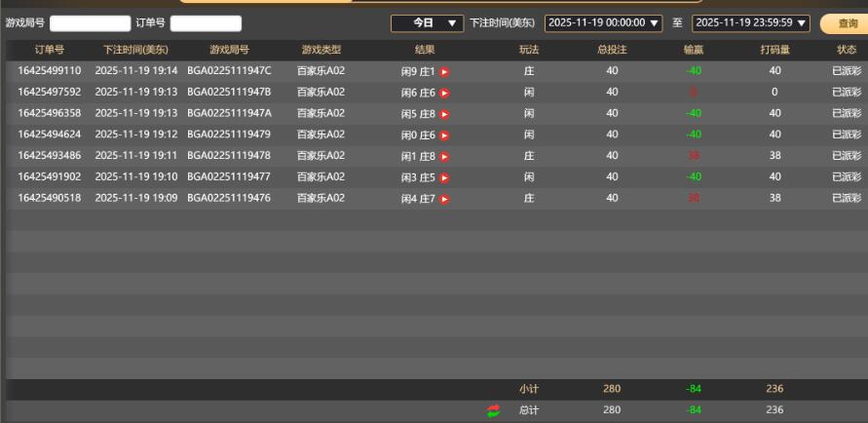The width and height of the screenshot is (868, 423).
Task: Open the video icon beside 闲5 庄8
Action: [x=444, y=114]
